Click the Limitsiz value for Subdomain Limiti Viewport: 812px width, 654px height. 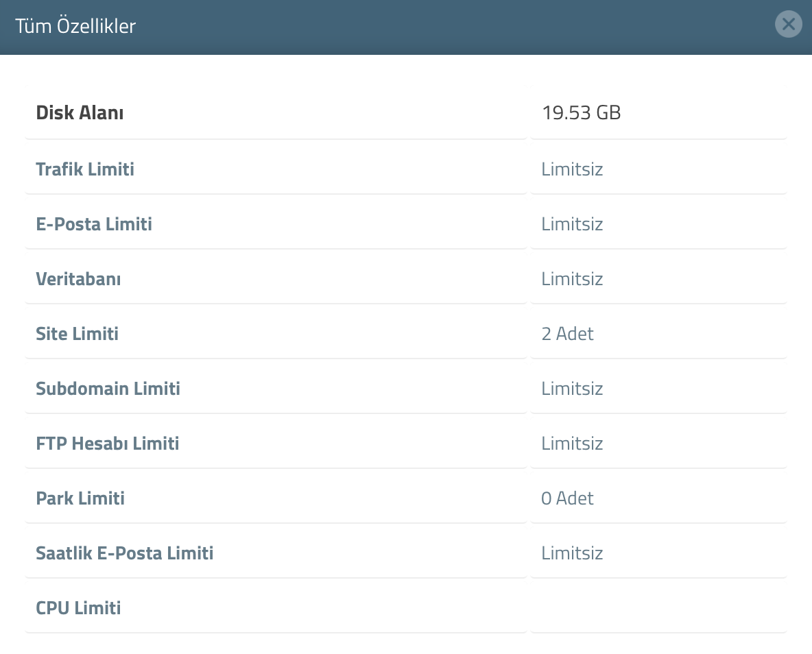point(572,389)
